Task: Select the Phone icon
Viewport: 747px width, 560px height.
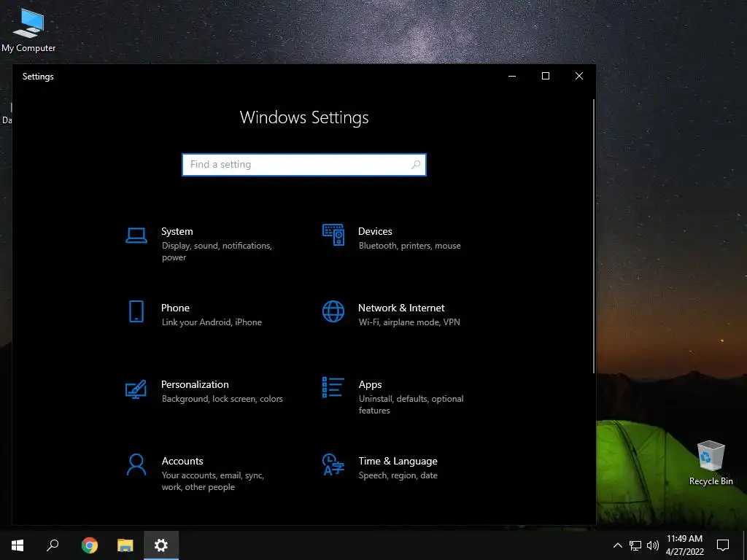Action: (x=136, y=311)
